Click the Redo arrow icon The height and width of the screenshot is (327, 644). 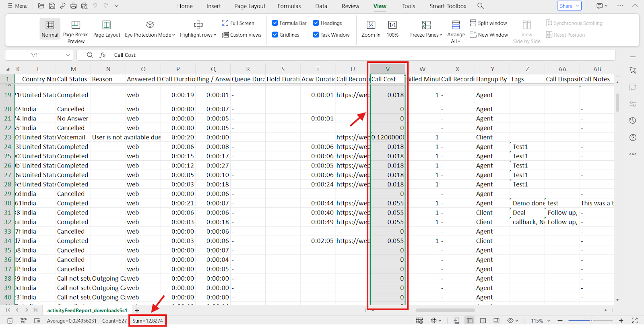tap(106, 6)
